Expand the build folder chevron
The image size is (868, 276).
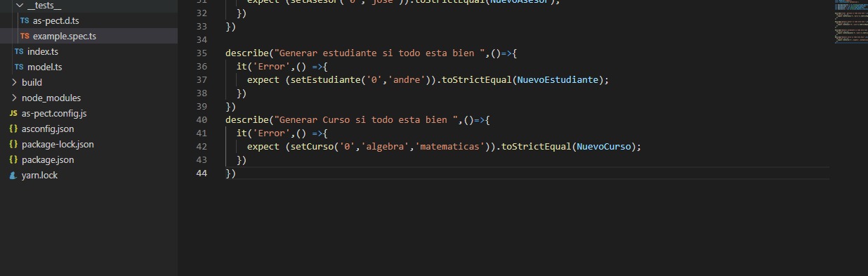(14, 82)
